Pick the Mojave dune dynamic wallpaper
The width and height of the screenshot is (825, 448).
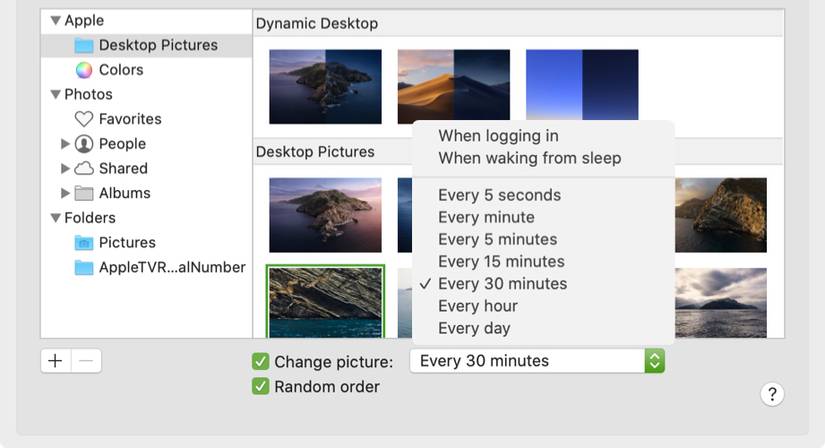tap(454, 87)
